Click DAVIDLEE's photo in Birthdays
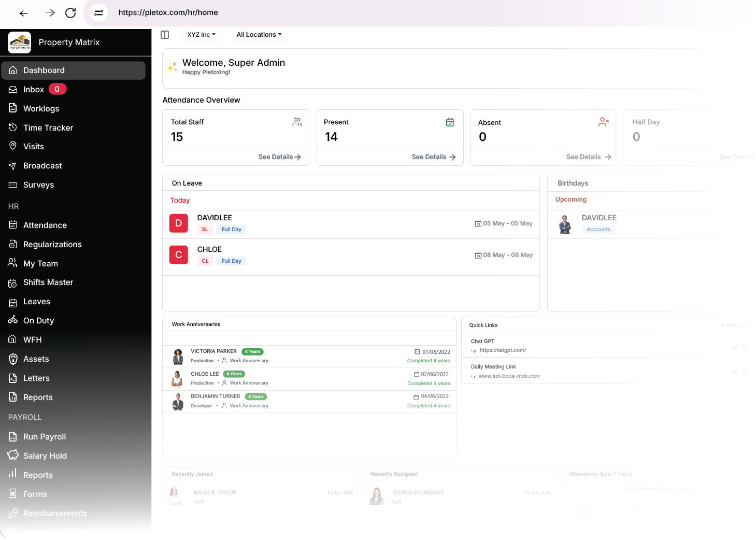Image resolution: width=756 pixels, height=540 pixels. pyautogui.click(x=565, y=224)
